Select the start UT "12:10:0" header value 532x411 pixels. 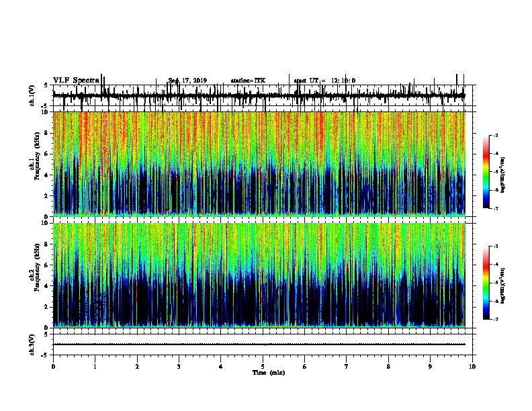tap(343, 81)
